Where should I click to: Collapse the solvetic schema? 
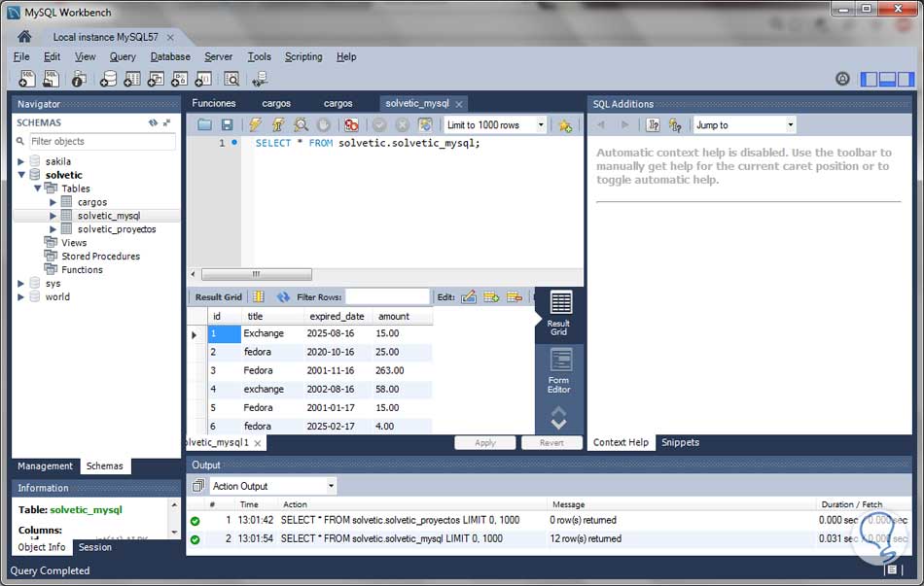pos(21,175)
